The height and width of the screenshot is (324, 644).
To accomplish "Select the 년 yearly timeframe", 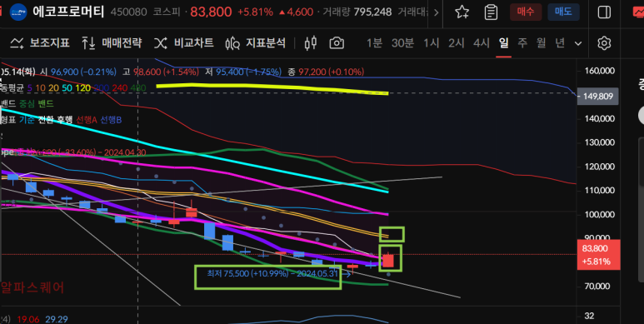I will [560, 42].
